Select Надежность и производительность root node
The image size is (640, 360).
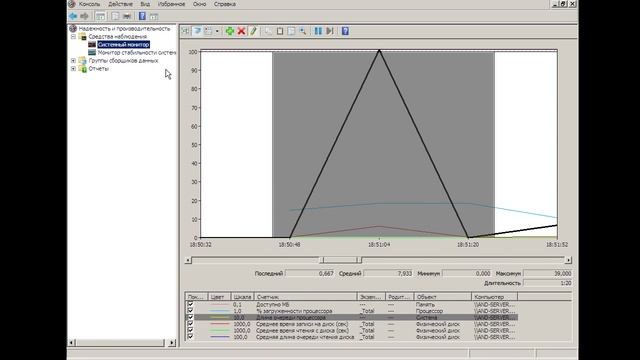124,29
